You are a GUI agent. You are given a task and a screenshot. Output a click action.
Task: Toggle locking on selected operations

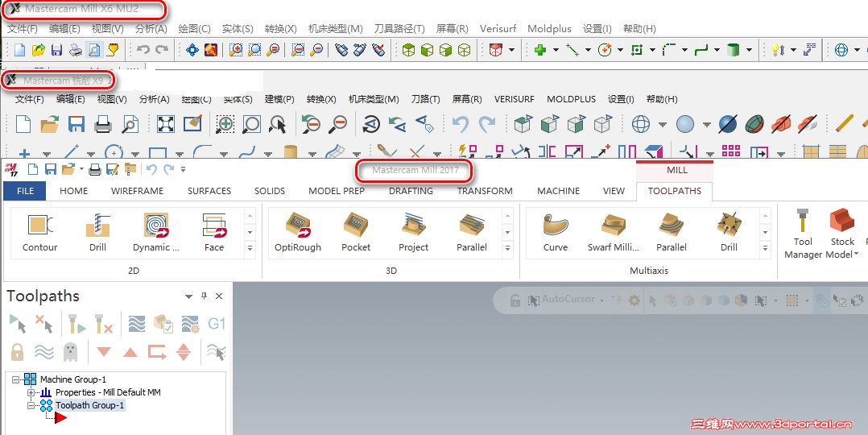[18, 351]
